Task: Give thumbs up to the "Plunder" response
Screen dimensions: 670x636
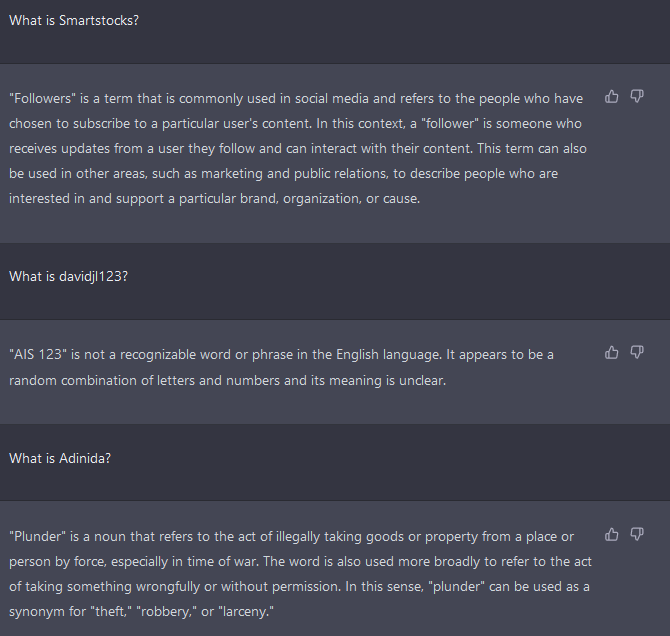Action: pos(612,535)
